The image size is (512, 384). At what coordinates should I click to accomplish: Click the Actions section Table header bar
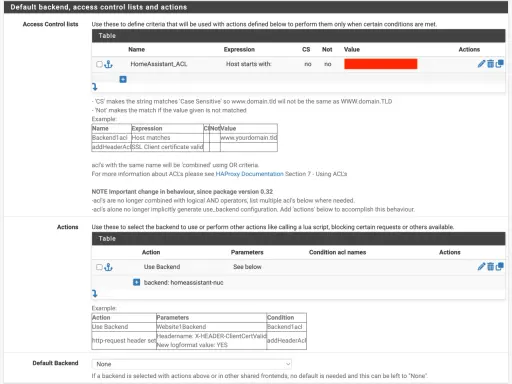[298, 239]
